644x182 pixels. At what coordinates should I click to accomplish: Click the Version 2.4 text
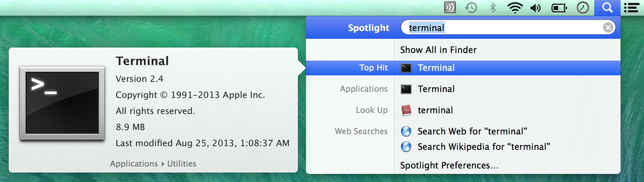(x=139, y=79)
